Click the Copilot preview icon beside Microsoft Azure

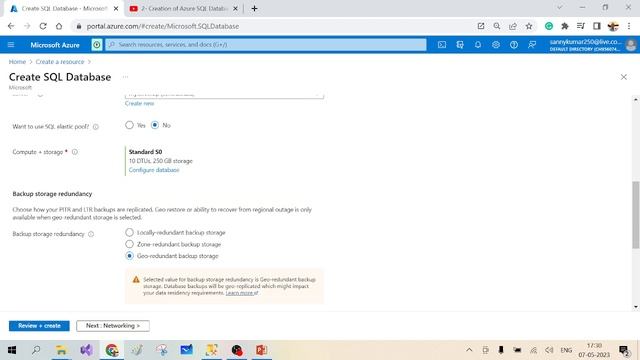[x=97, y=44]
